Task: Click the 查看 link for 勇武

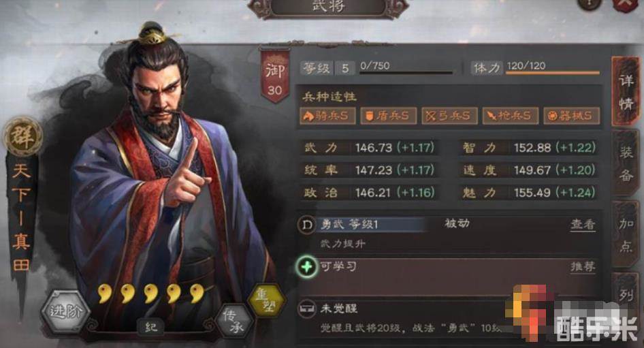Action: tap(583, 224)
